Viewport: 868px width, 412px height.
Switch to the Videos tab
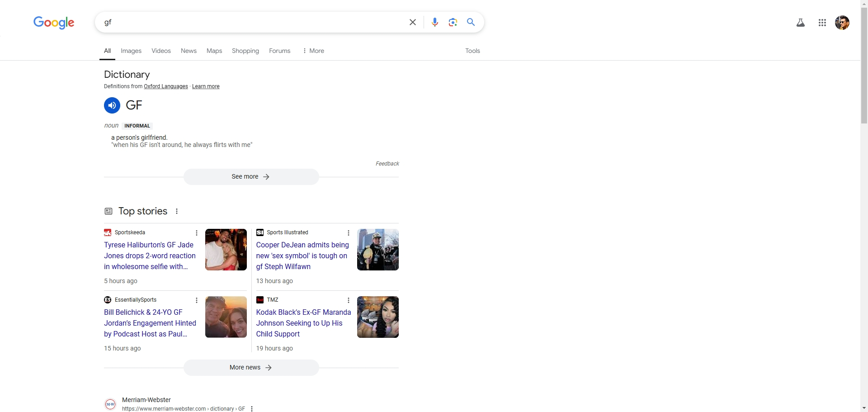tap(161, 51)
